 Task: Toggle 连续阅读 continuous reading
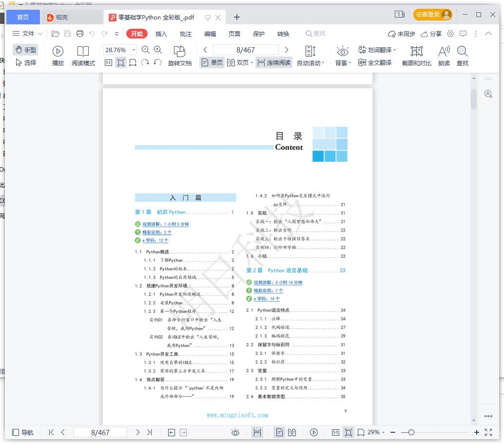[274, 63]
